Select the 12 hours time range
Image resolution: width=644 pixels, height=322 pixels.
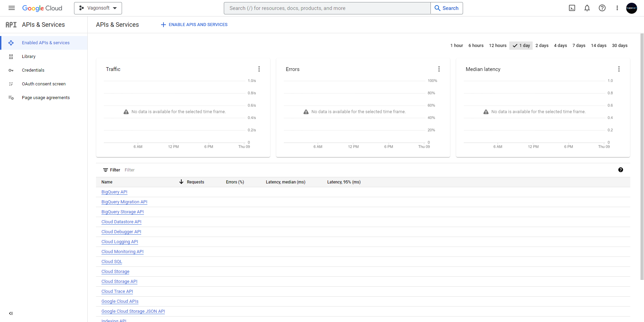click(x=498, y=46)
